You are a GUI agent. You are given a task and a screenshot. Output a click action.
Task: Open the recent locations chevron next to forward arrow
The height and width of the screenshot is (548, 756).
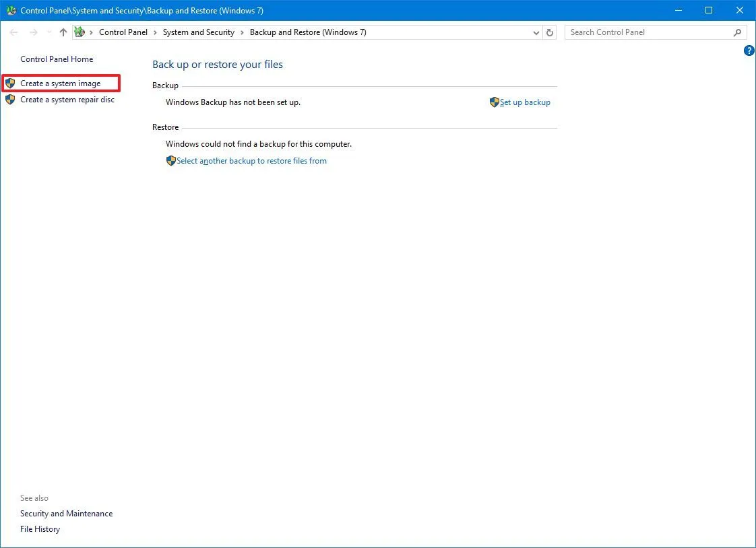pos(48,32)
